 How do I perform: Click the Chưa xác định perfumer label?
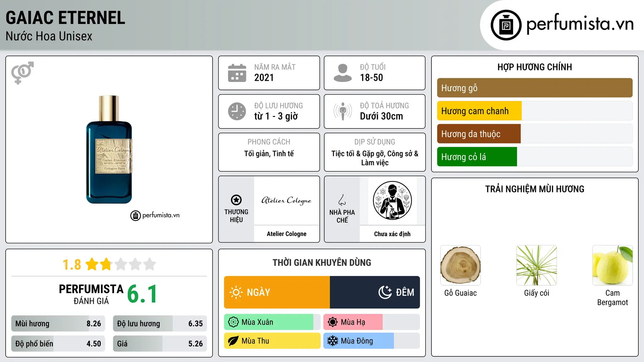tap(392, 234)
